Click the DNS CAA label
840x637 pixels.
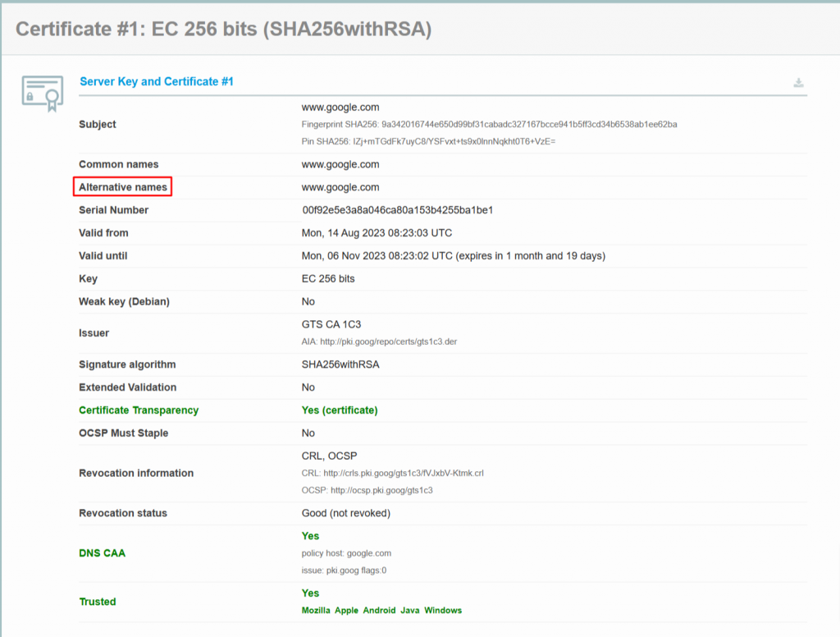[103, 553]
